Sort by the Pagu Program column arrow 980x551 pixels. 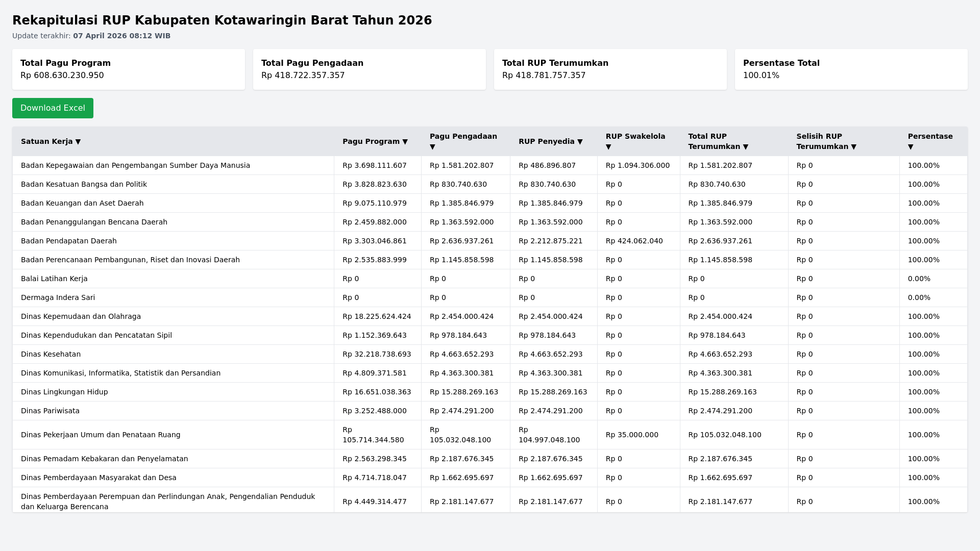tap(405, 142)
